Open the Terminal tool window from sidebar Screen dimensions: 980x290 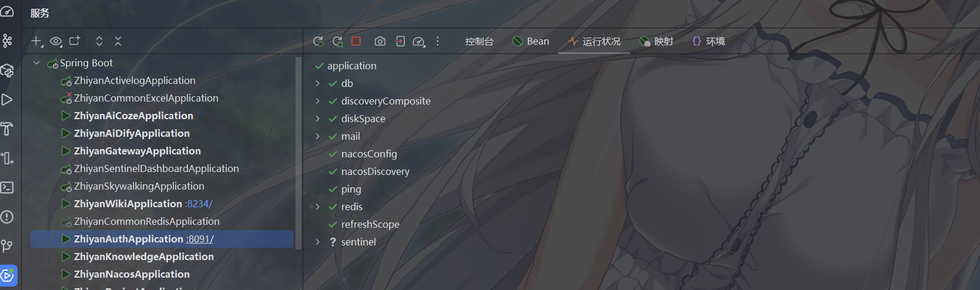[x=7, y=188]
